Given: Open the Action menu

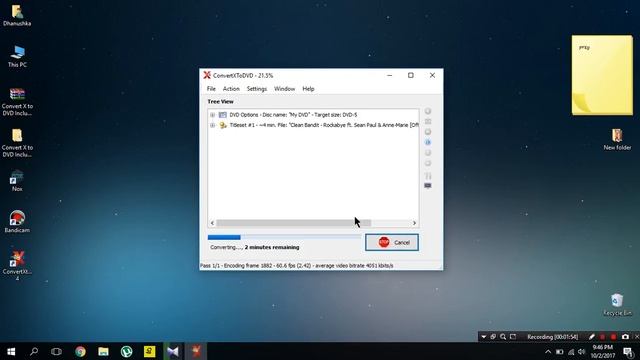Looking at the screenshot, I should point(231,89).
